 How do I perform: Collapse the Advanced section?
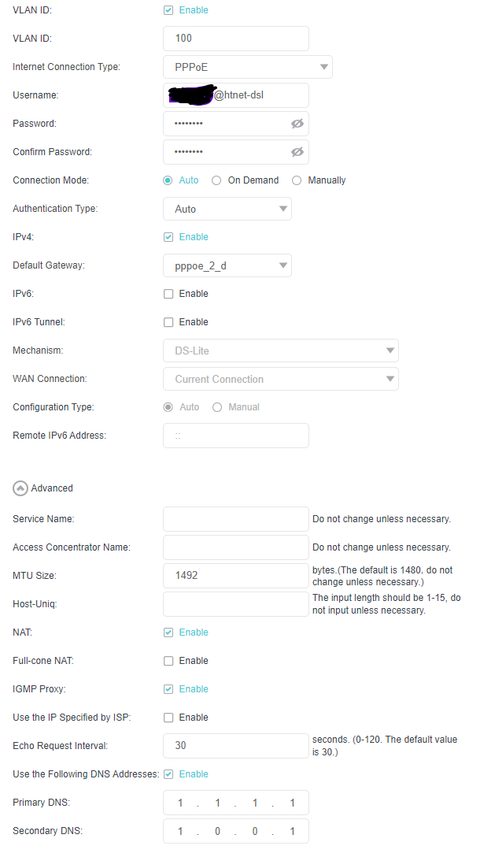(x=20, y=488)
